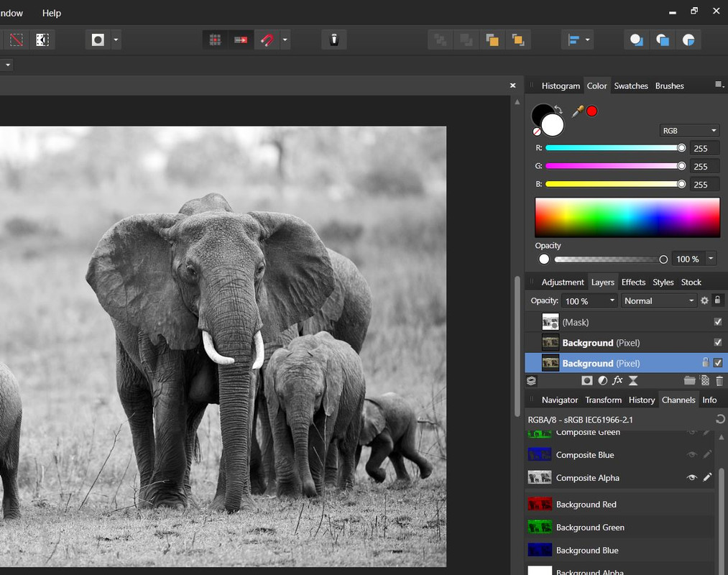Switch to the Histogram tab

(561, 86)
